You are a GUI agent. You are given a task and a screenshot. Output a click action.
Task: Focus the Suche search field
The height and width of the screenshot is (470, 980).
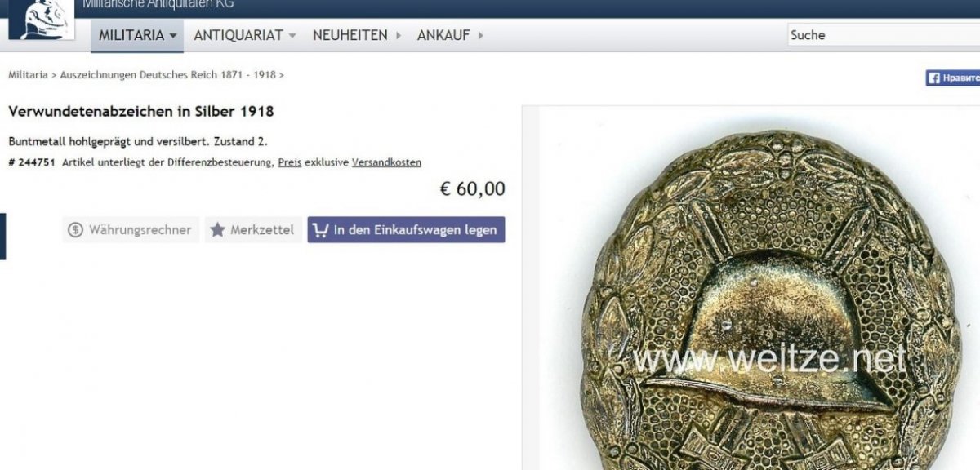click(883, 35)
